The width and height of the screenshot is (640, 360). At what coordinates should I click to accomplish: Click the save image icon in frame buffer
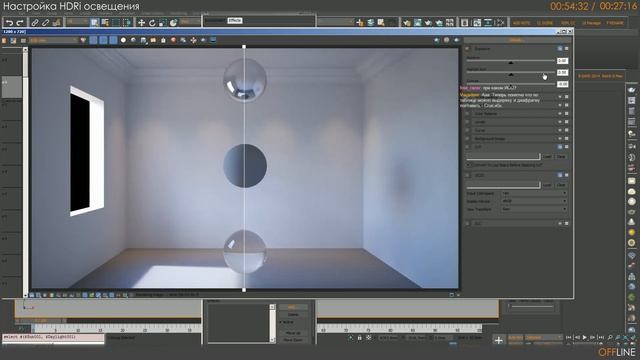click(x=143, y=40)
